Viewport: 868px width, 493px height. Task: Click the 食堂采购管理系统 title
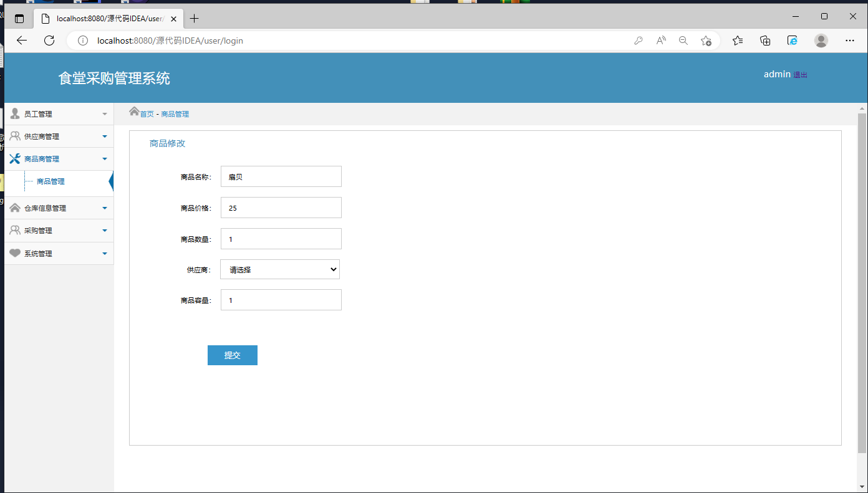pos(114,78)
